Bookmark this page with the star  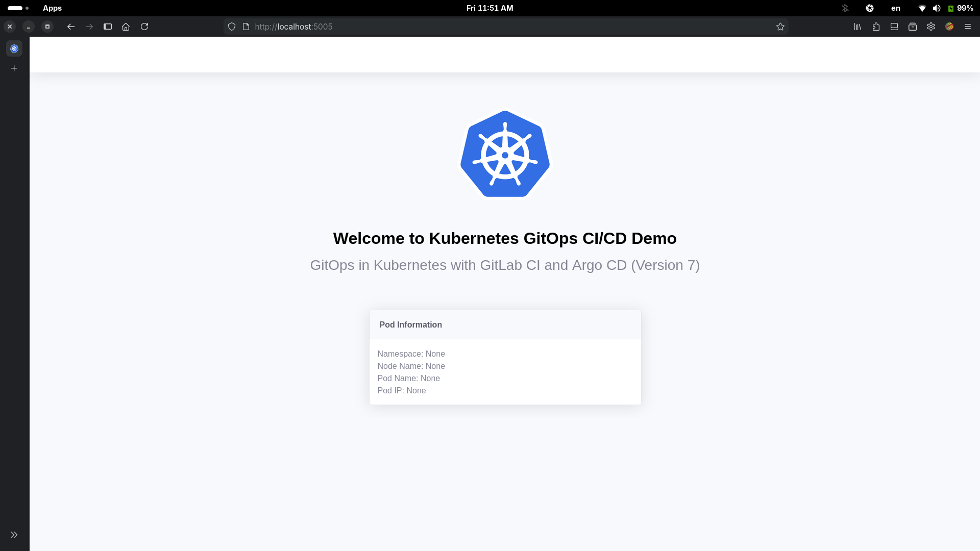click(780, 27)
